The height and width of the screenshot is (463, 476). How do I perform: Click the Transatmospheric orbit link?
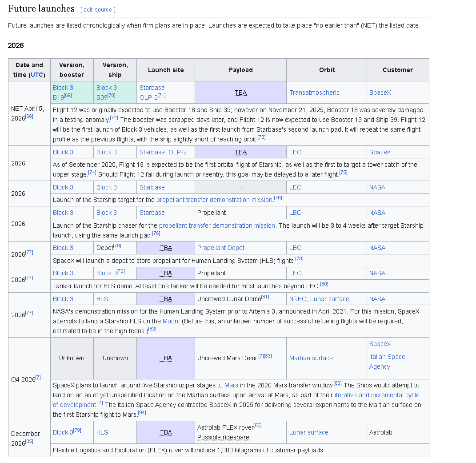[x=314, y=93]
